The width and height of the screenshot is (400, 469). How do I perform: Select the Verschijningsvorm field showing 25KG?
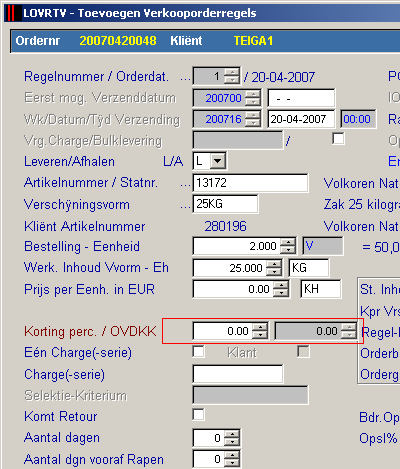point(225,204)
